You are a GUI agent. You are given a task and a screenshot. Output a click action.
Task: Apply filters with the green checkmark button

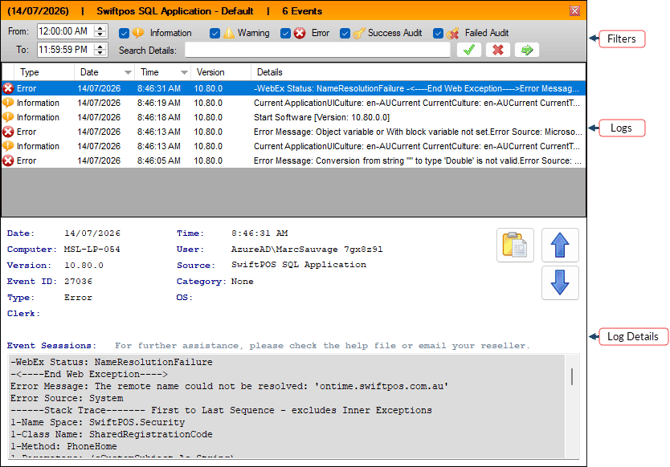pyautogui.click(x=469, y=50)
